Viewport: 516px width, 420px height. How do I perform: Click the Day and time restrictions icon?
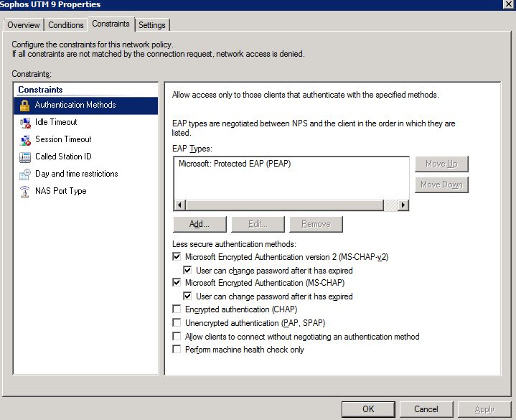(x=25, y=174)
